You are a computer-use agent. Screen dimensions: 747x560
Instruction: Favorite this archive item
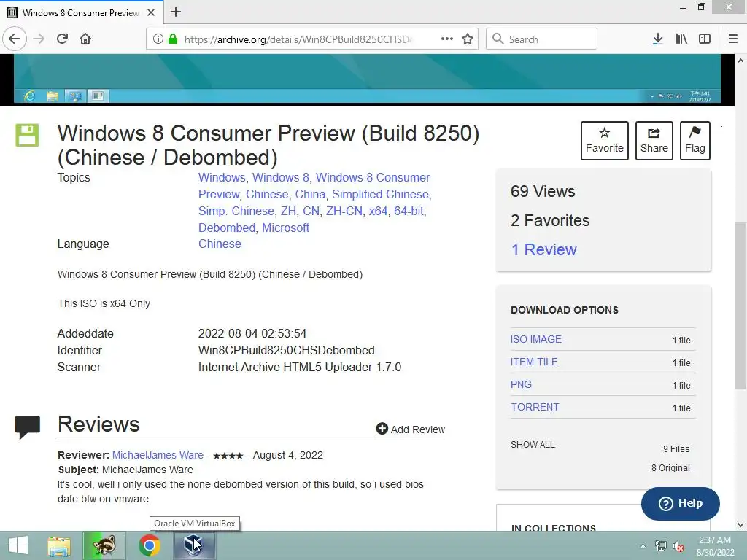click(605, 141)
